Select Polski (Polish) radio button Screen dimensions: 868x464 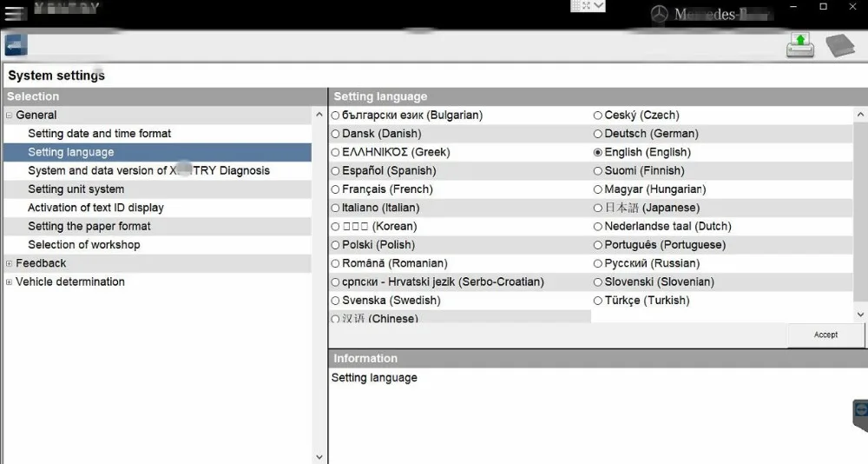[x=335, y=245]
